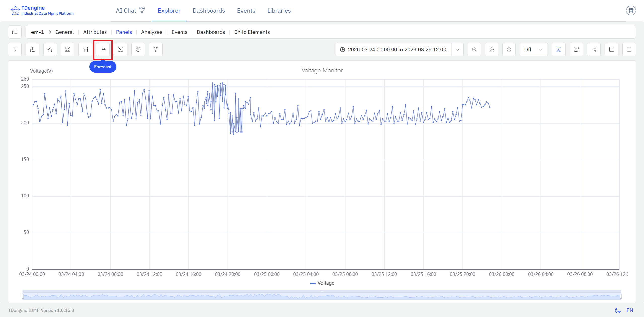Open the Off auto-refresh dropdown
This screenshot has height=317, width=644.
533,49
